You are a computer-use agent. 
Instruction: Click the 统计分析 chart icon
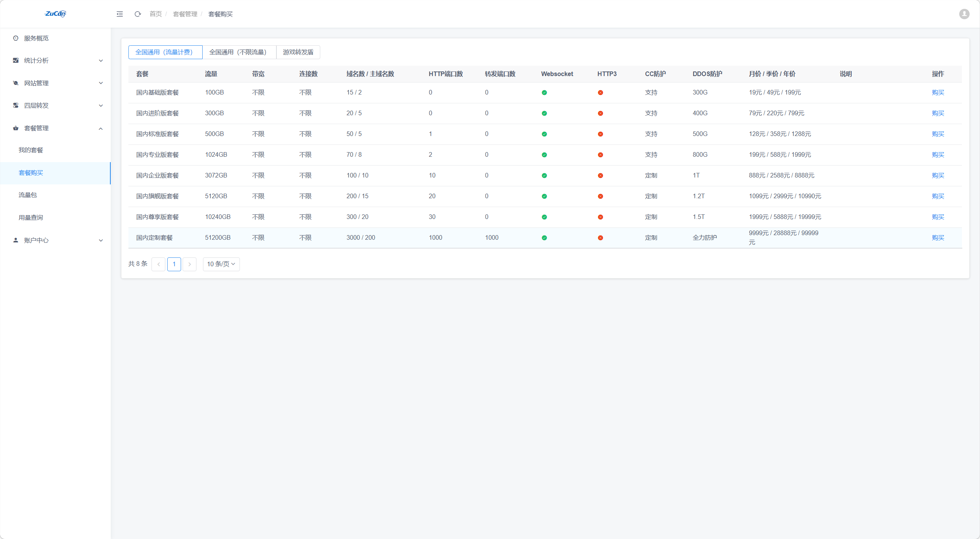pos(16,60)
